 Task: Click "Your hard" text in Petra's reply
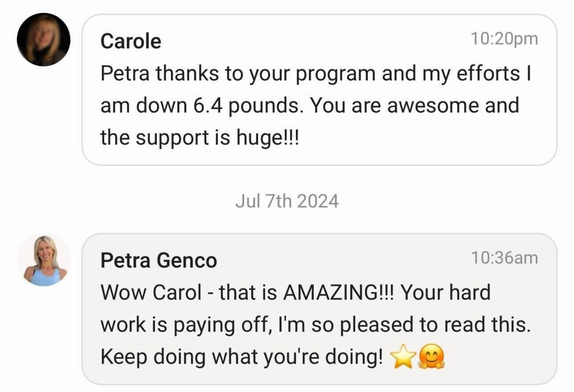point(445,292)
